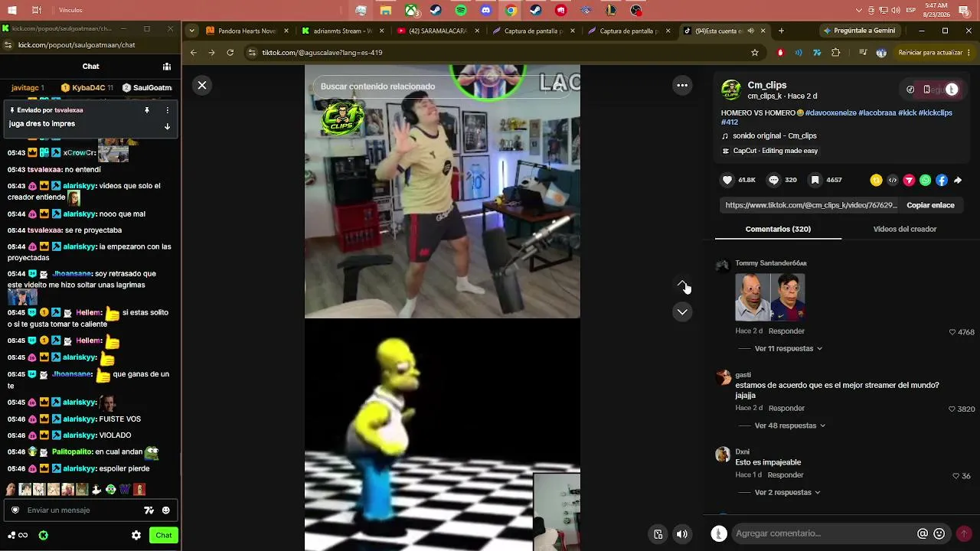
Task: Send video to friends with red paper plane
Action: tap(909, 181)
